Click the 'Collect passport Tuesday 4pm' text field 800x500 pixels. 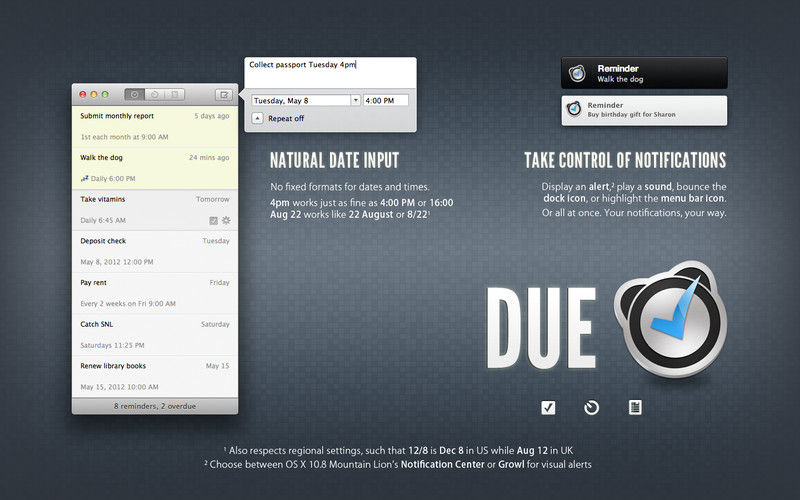pyautogui.click(x=330, y=72)
